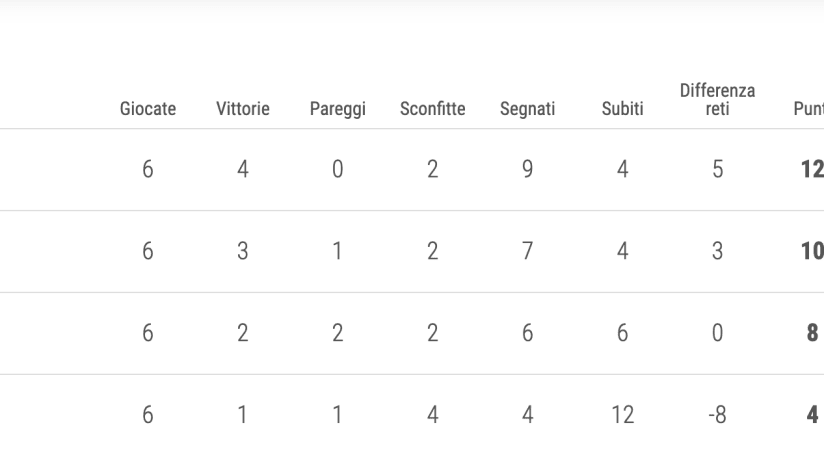Select the Subiti column header
Viewport: 824px width, 464px height.
click(622, 110)
